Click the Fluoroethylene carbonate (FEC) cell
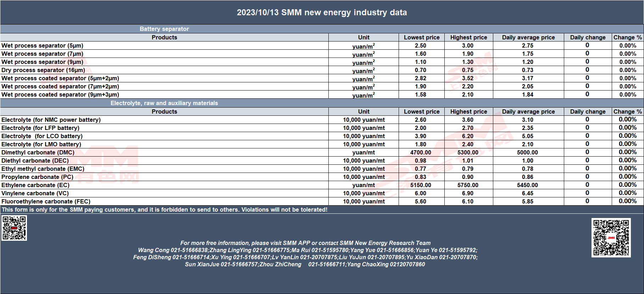This screenshot has height=294, width=644. click(x=164, y=201)
